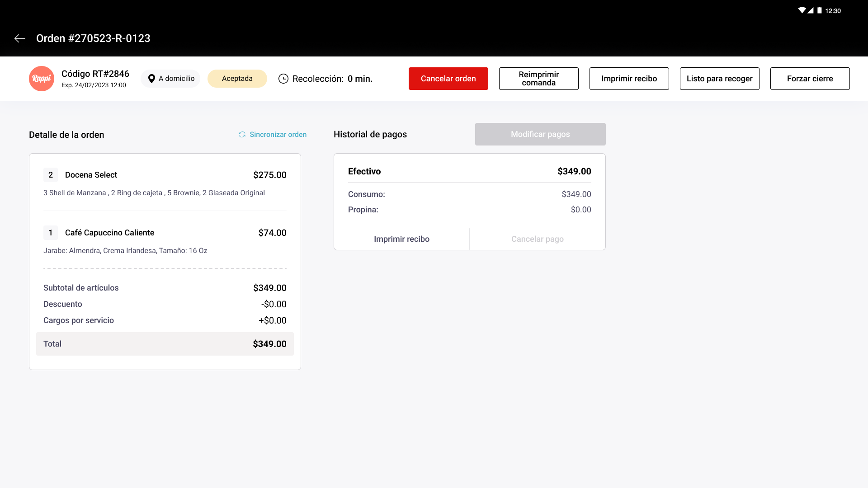Viewport: 868px width, 488px height.
Task: Check the battery status icon
Action: [820, 10]
